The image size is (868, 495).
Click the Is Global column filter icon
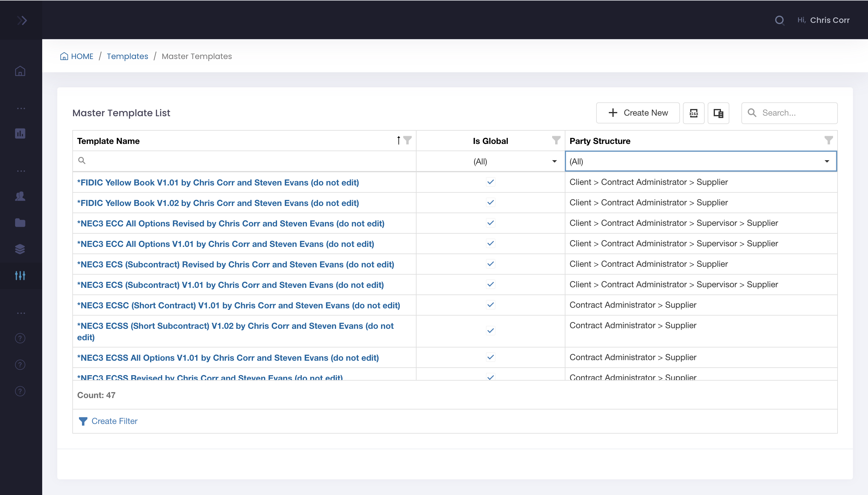(556, 140)
